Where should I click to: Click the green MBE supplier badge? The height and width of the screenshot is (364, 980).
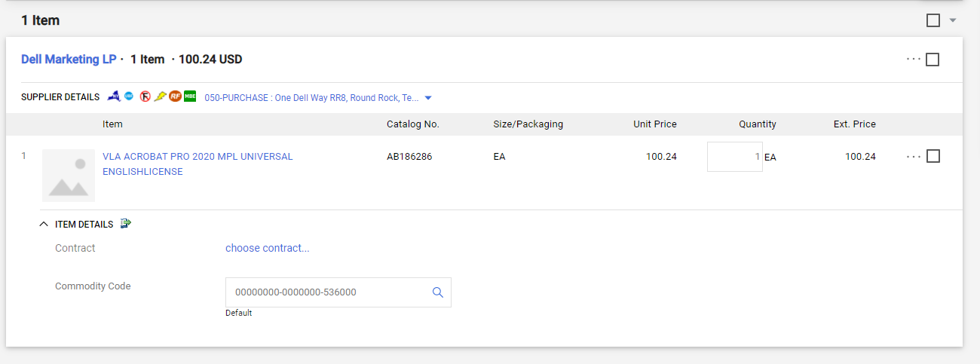(x=190, y=96)
